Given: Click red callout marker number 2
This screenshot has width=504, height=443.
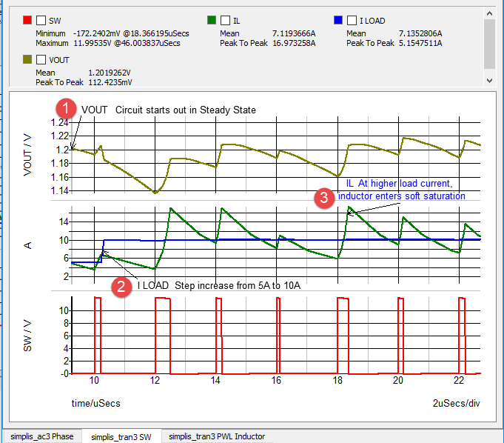Looking at the screenshot, I should tap(121, 287).
